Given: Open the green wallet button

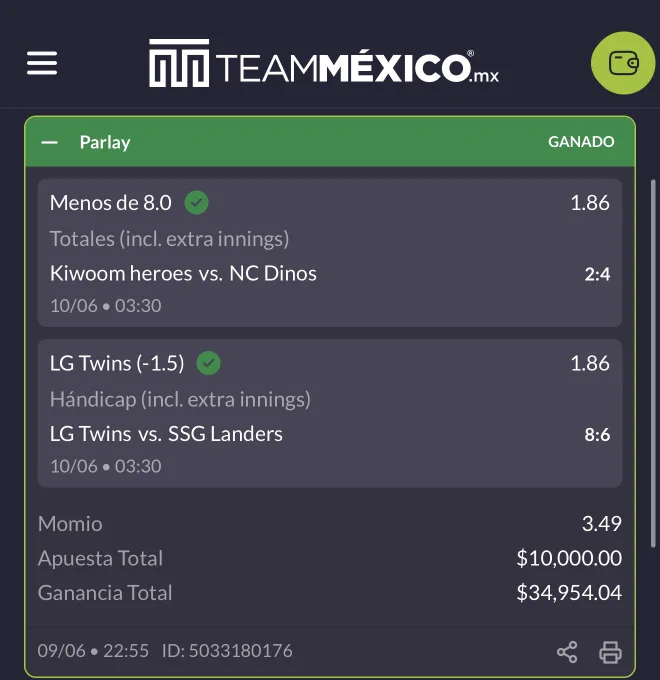Looking at the screenshot, I should (623, 63).
